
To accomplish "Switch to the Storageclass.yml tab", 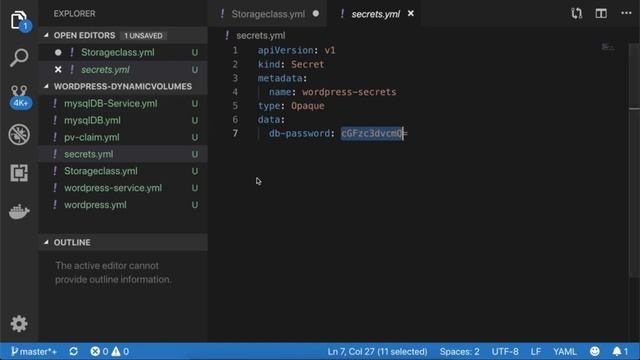I will (x=268, y=14).
